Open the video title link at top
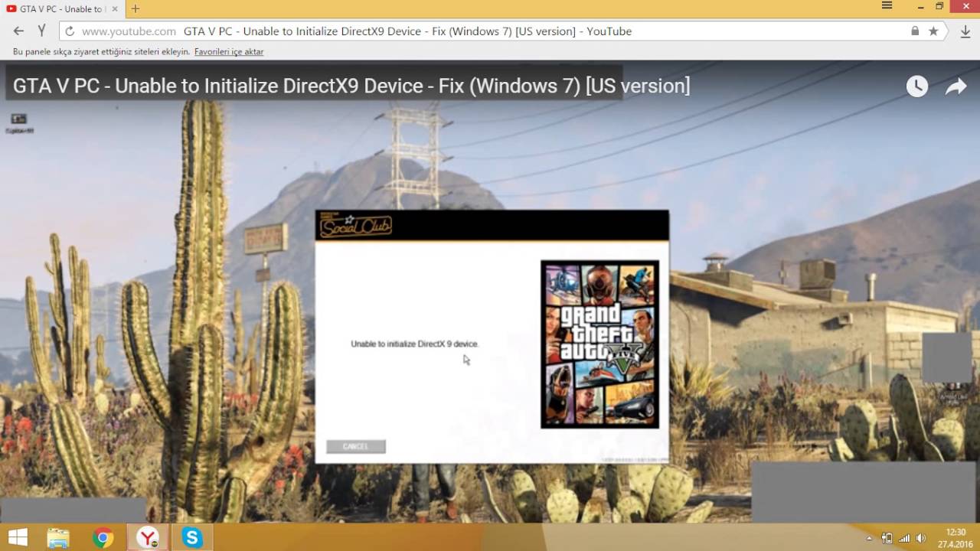The image size is (980, 551). (x=351, y=86)
